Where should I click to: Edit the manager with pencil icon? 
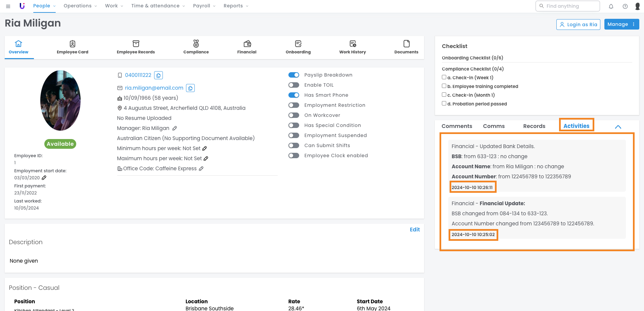pos(175,128)
